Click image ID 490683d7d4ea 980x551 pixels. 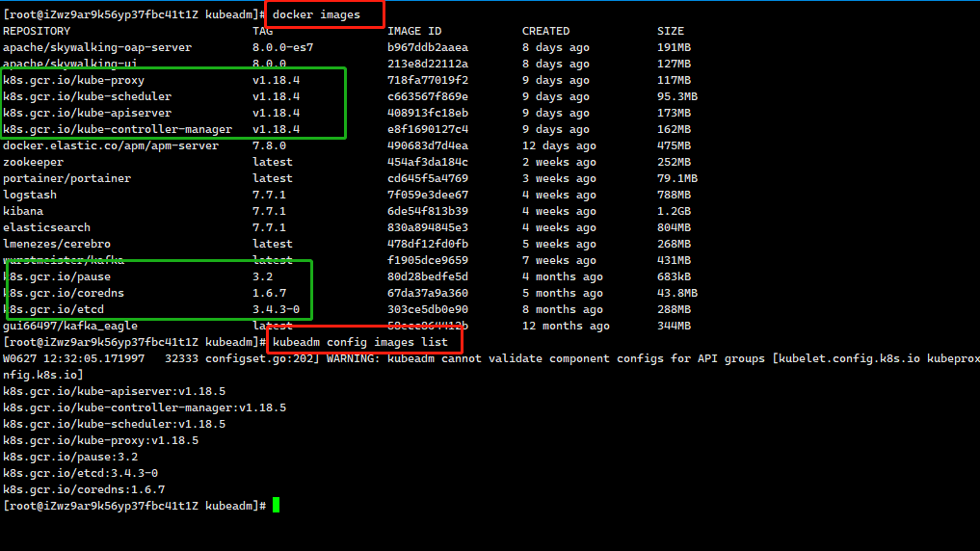tap(428, 145)
